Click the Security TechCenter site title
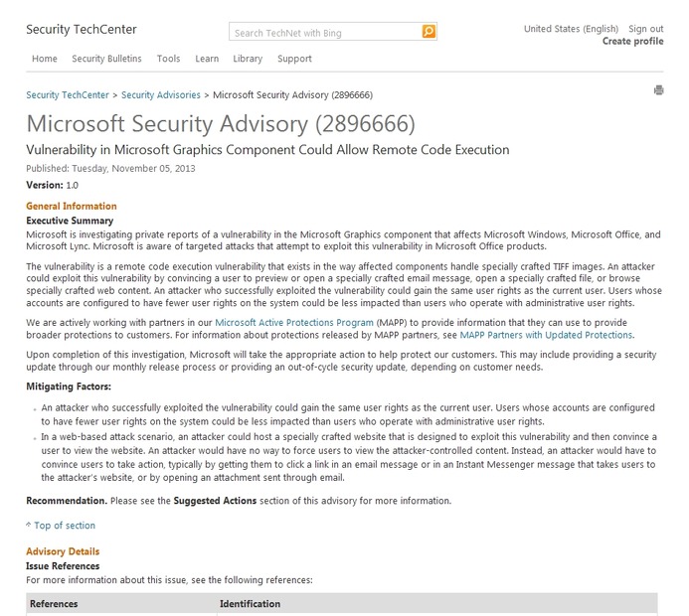This screenshot has height=616, width=689. click(82, 30)
